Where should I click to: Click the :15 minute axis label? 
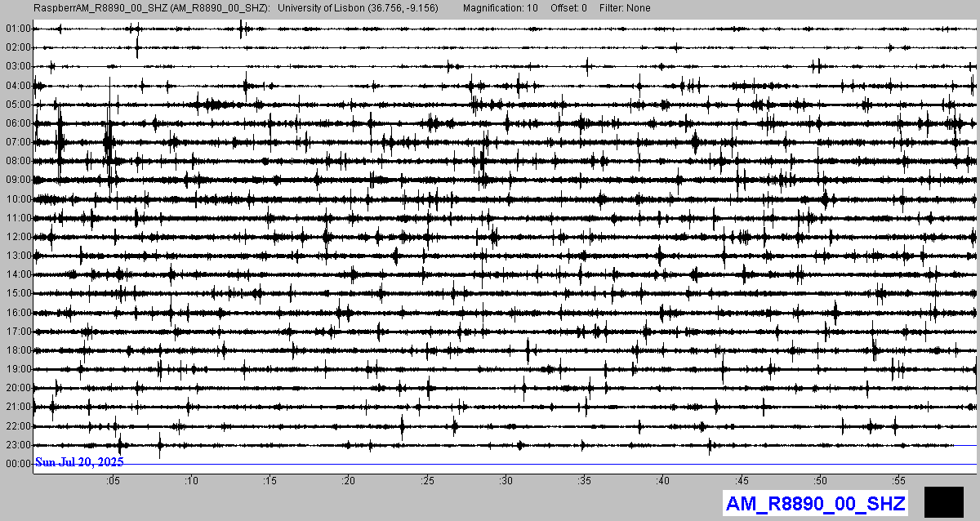tap(270, 481)
